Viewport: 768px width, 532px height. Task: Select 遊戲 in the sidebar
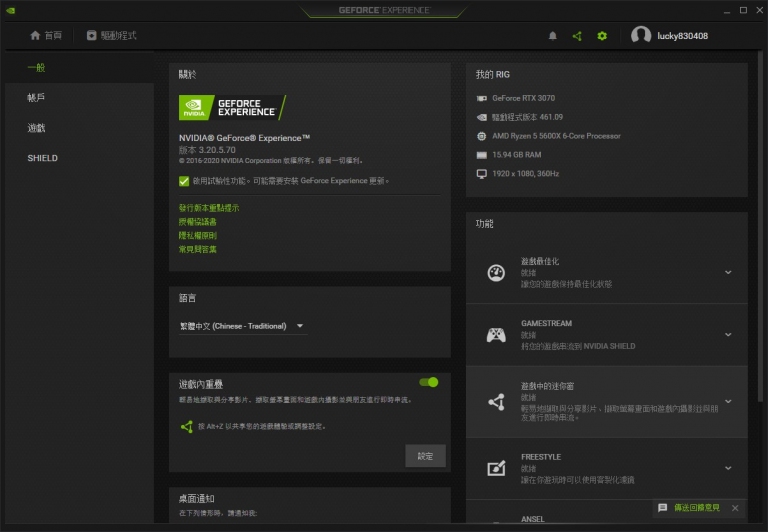[36, 128]
